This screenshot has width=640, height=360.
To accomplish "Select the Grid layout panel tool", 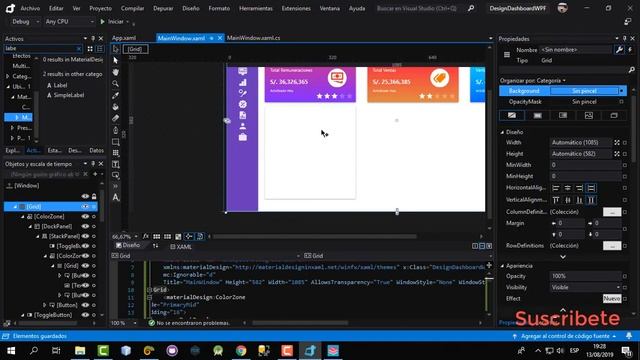I will click(x=116, y=153).
